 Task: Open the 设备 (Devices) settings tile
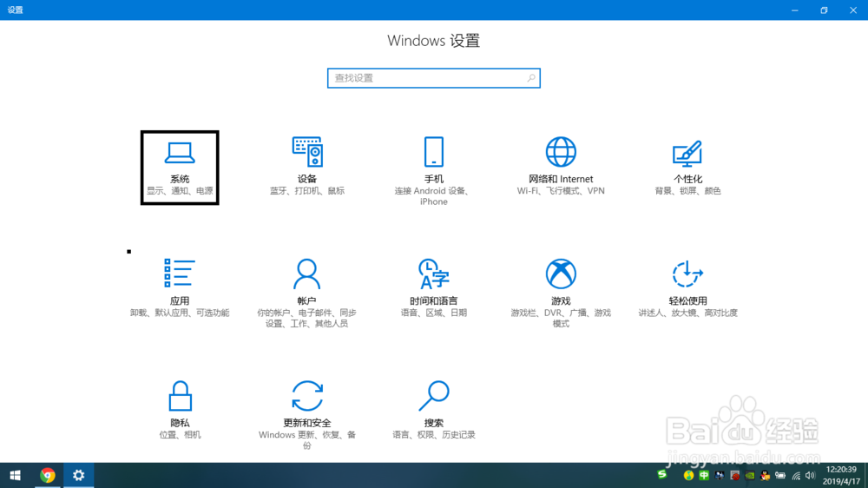pyautogui.click(x=306, y=166)
